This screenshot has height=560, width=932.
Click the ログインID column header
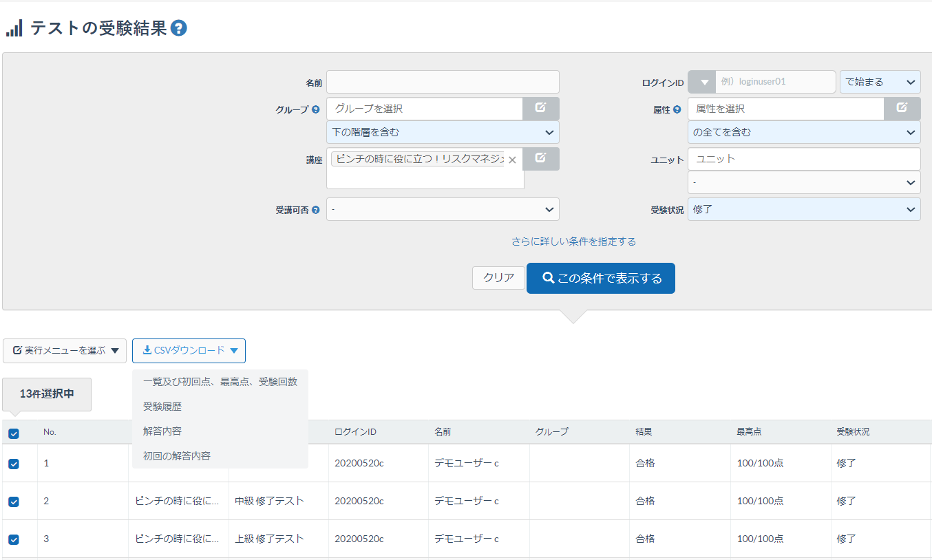tap(355, 432)
